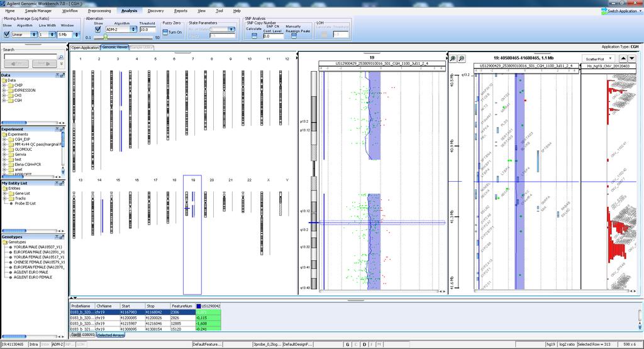Open Moving Average Algorithm dropdown (Linear)

[x=25, y=35]
